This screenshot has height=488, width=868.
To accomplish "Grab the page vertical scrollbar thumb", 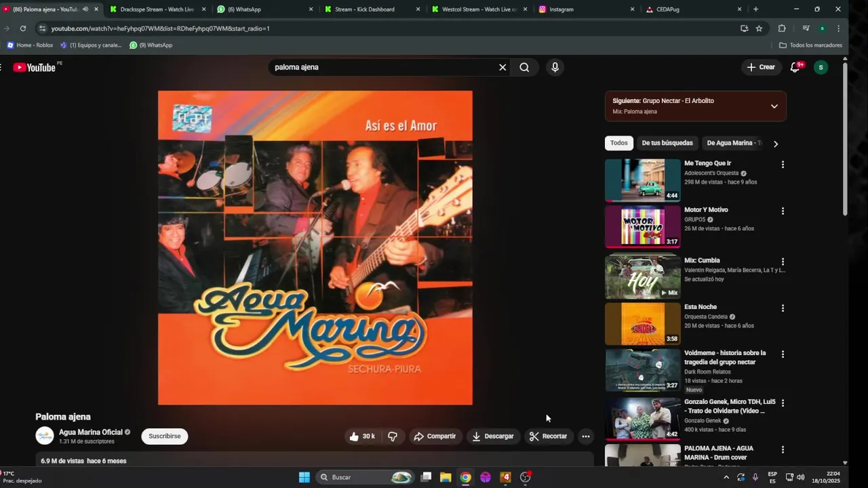I will [x=845, y=139].
